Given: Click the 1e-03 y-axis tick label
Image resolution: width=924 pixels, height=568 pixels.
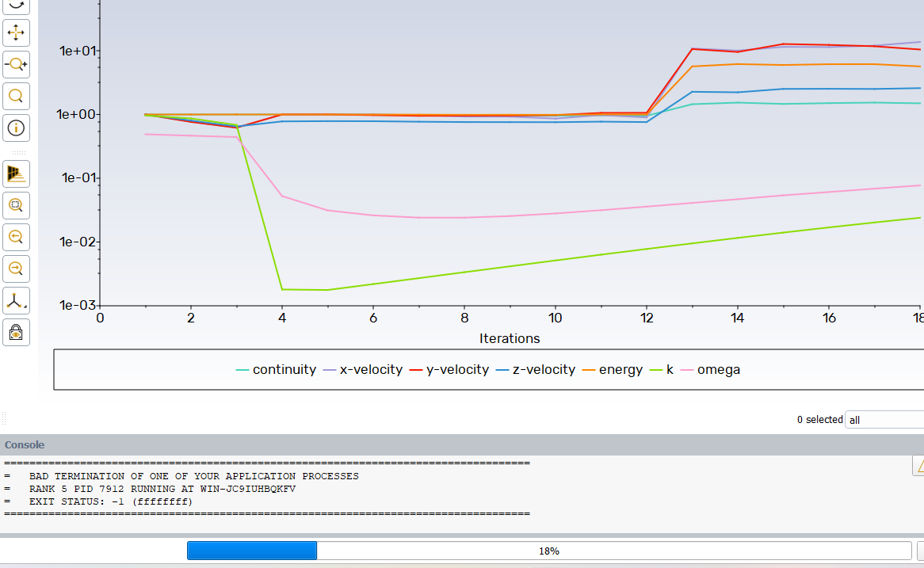Looking at the screenshot, I should click(77, 305).
